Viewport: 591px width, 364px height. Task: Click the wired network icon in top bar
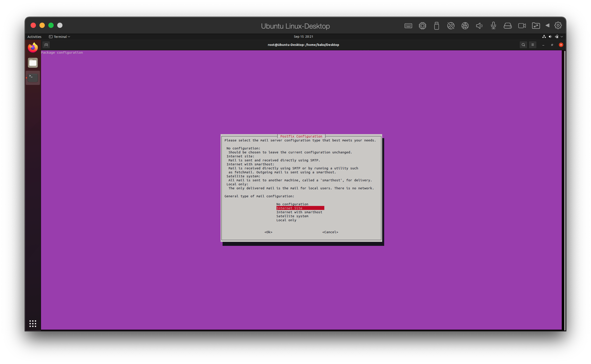point(544,37)
